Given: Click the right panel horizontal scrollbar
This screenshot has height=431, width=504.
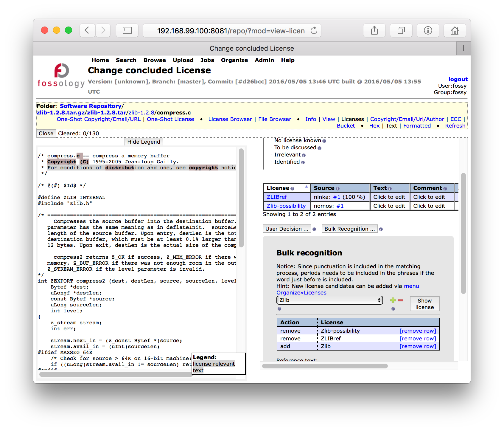Looking at the screenshot, I should (x=325, y=366).
